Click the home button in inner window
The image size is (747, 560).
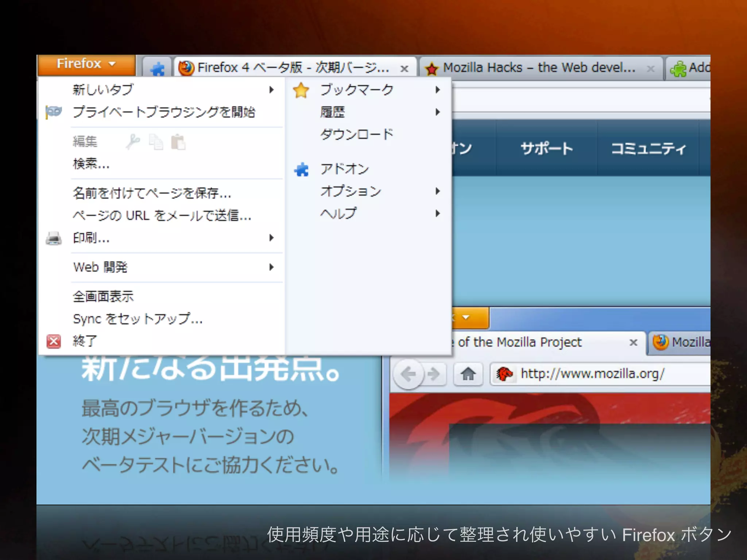point(468,374)
